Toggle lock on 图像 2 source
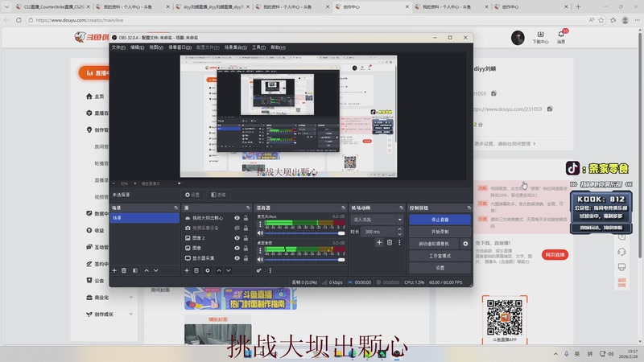The image size is (644, 362). (246, 238)
